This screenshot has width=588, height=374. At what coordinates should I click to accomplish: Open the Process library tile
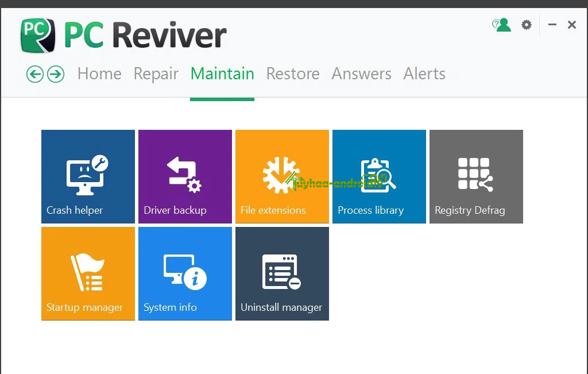pos(379,176)
